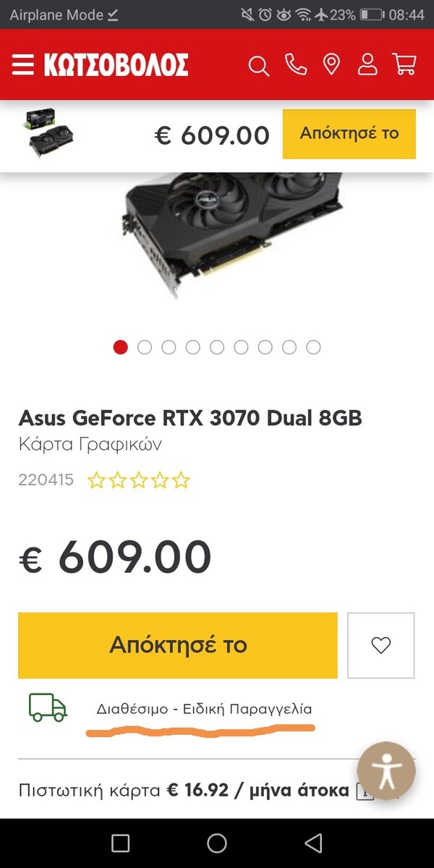
Task: Open the store locator pin icon
Action: [331, 64]
